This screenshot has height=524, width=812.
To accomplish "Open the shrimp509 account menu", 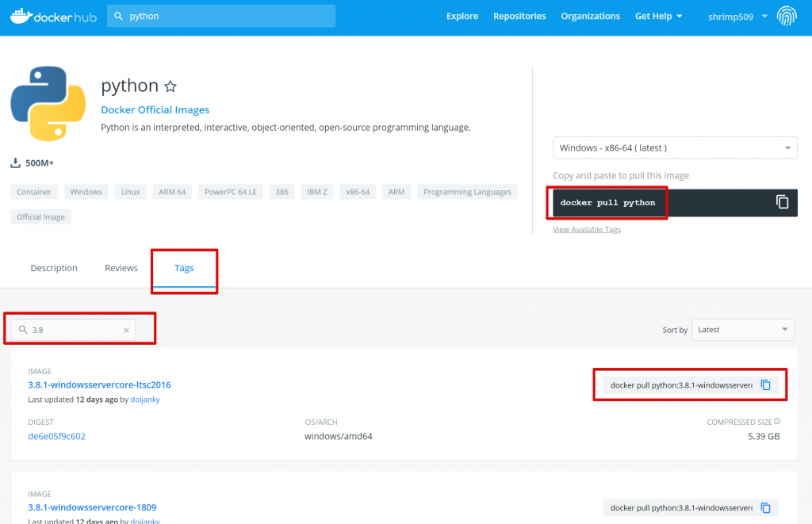I will 737,17.
